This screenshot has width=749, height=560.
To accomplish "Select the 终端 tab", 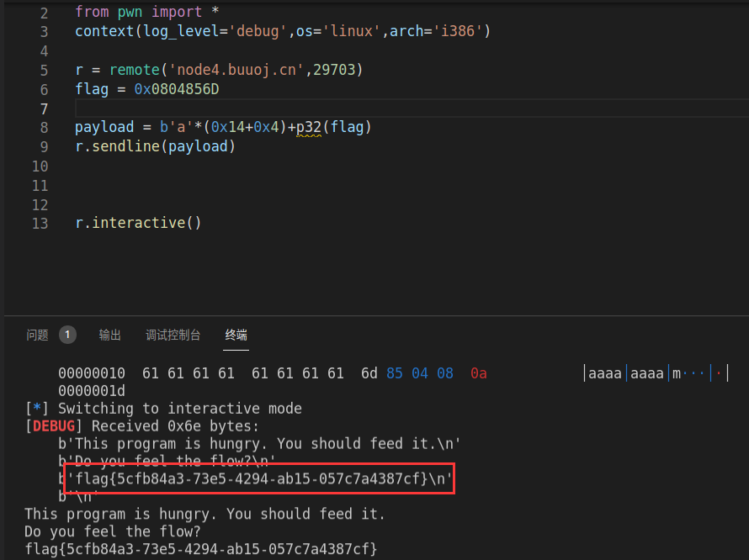I will [x=236, y=335].
